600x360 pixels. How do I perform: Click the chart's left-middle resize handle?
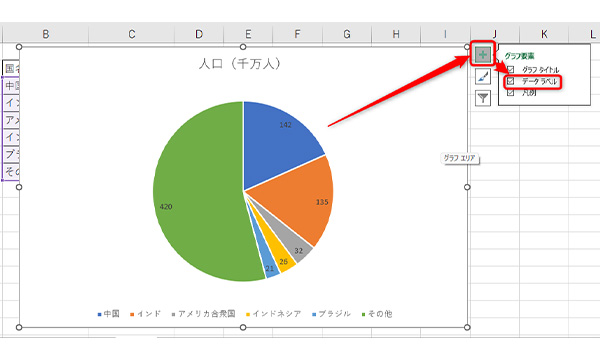click(19, 187)
